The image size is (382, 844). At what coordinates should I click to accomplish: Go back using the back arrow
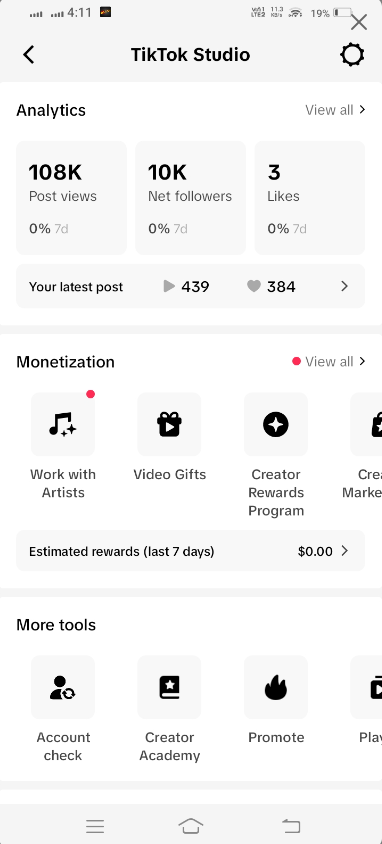[29, 54]
